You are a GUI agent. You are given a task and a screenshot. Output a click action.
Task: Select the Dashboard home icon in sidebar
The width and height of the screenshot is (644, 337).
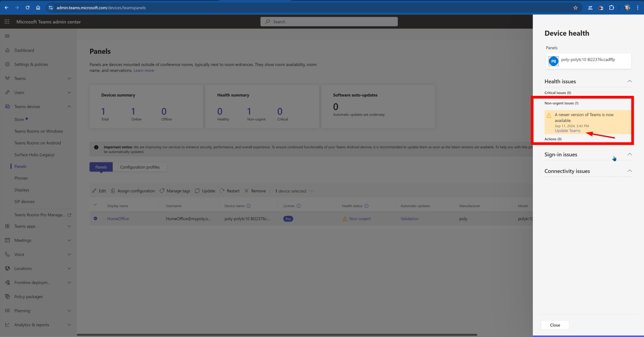point(7,50)
